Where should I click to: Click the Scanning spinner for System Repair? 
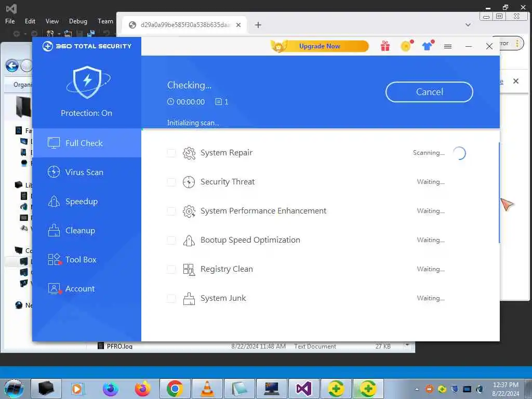click(x=459, y=153)
